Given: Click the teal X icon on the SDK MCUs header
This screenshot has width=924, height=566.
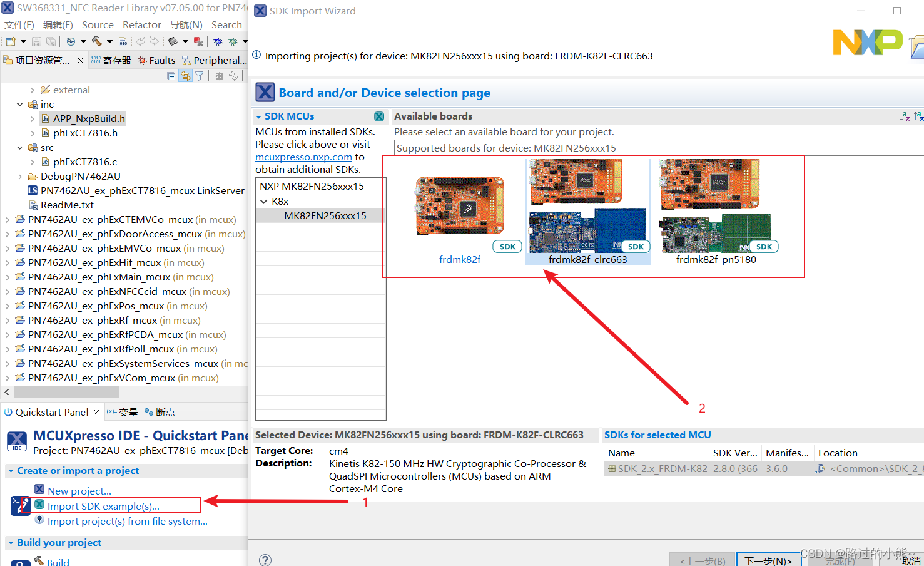Looking at the screenshot, I should coord(379,116).
